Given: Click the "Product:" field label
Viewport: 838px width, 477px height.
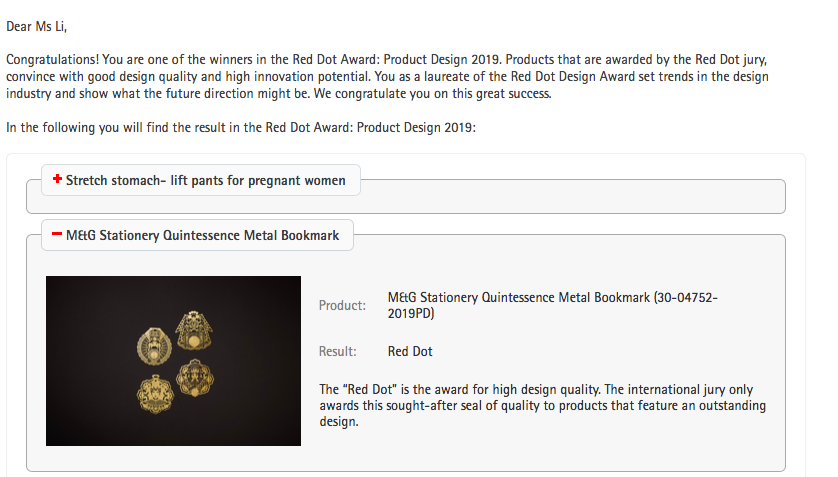Looking at the screenshot, I should click(342, 305).
